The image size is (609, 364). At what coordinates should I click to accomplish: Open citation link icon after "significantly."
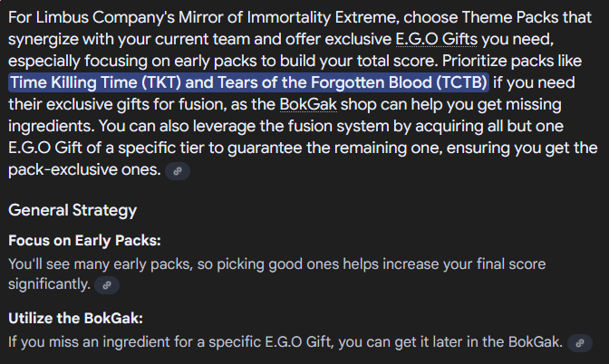[107, 285]
